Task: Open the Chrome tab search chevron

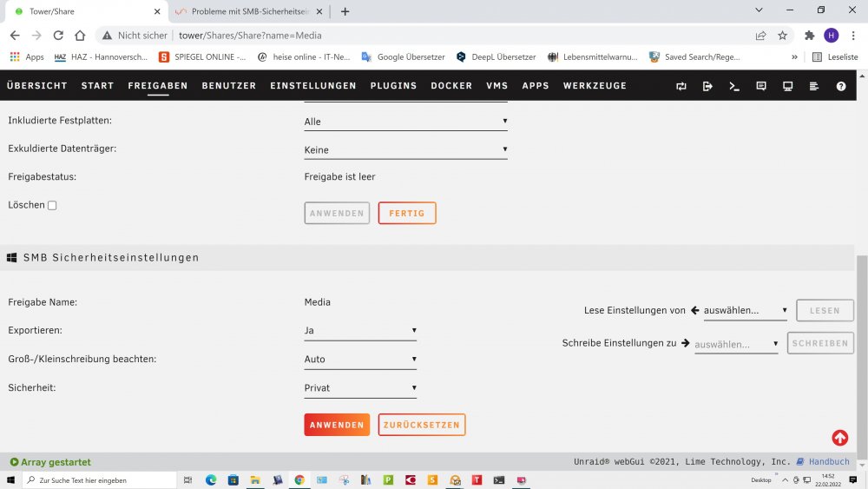Action: pos(759,10)
